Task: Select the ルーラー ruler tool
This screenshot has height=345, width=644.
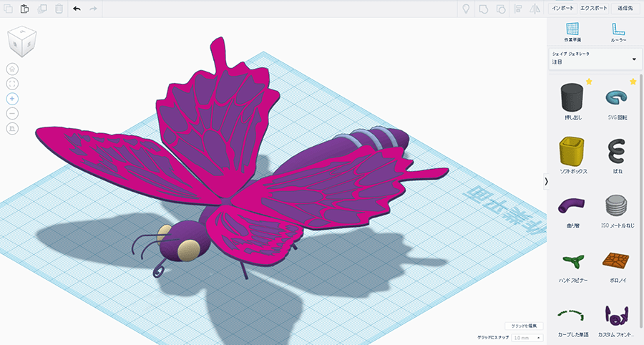Action: pos(618,32)
